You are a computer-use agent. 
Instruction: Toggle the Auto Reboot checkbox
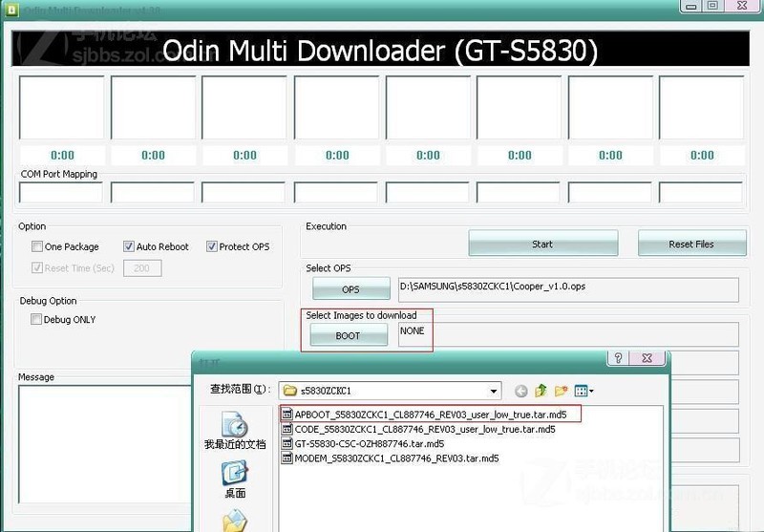pyautogui.click(x=129, y=246)
